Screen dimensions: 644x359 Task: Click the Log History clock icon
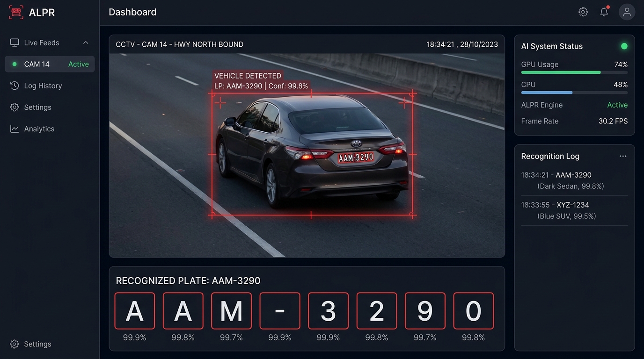15,86
